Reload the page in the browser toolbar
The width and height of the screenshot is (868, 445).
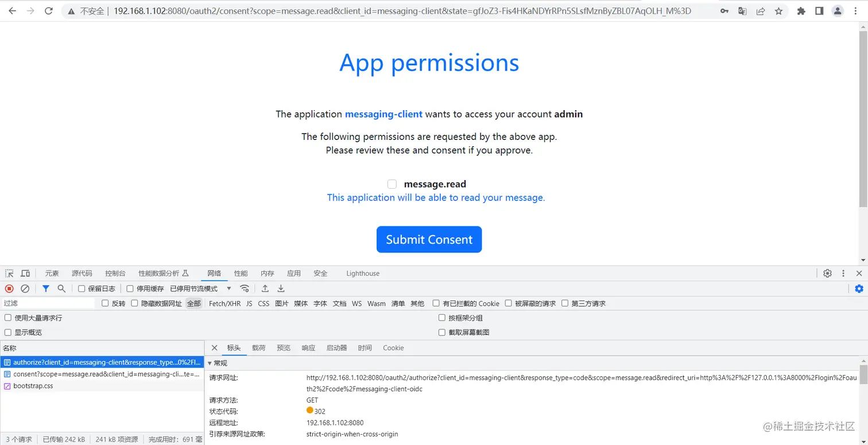[x=48, y=10]
